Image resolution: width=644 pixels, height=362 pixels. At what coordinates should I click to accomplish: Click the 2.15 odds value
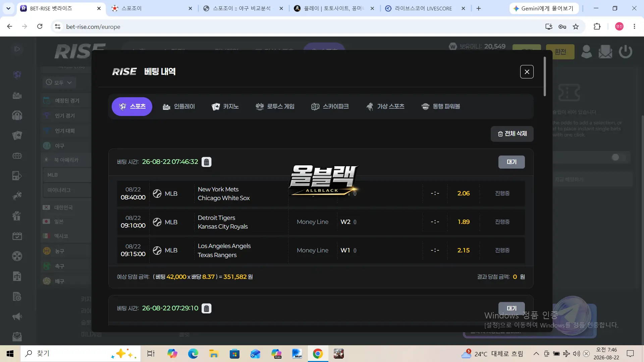coord(464,250)
